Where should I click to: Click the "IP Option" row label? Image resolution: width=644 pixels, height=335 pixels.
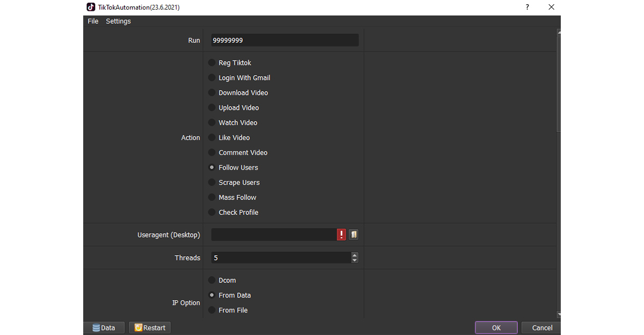pos(186,303)
